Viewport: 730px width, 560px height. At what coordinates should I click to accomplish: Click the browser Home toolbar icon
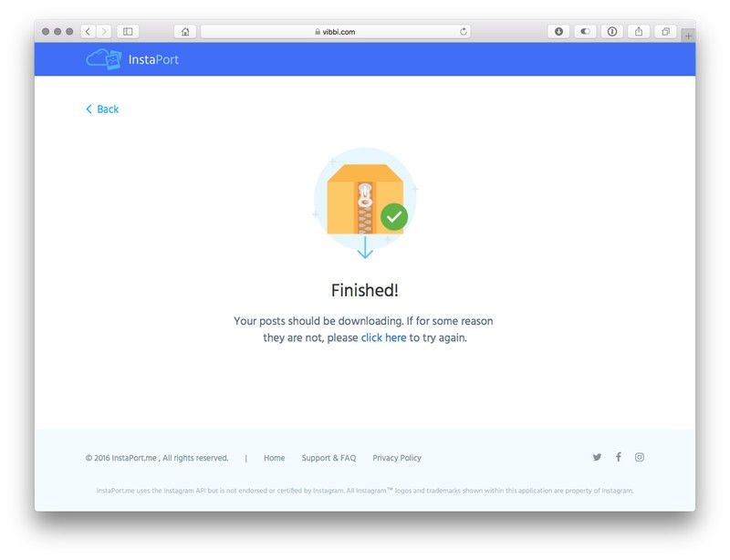pos(185,32)
